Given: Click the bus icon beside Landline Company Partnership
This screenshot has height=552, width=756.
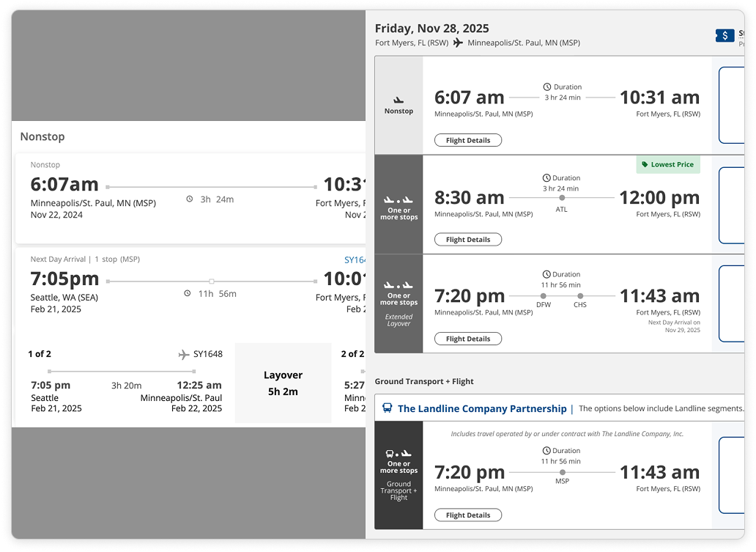Looking at the screenshot, I should tap(387, 408).
